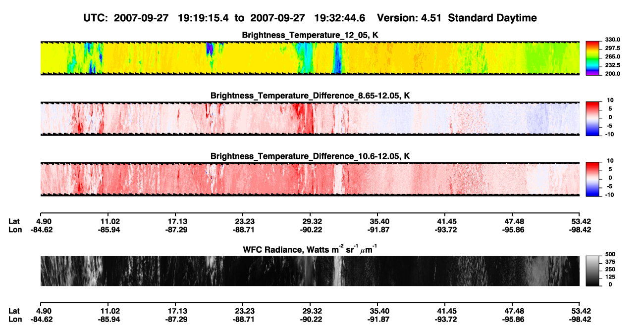The width and height of the screenshot is (644, 330).
Task: Click the 'Brightness_Temperature_Difference_8.65-12.05, K' title
Action: (x=310, y=95)
